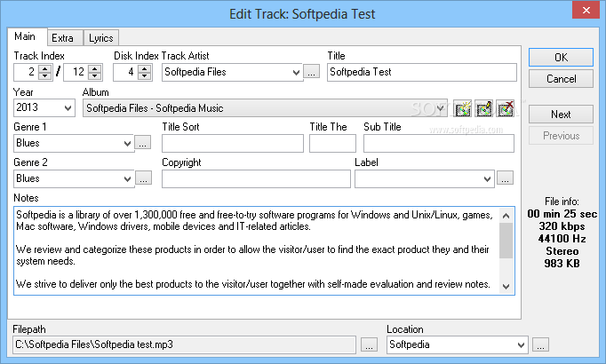Click the Sub Title input field
The image size is (606, 364).
point(439,143)
